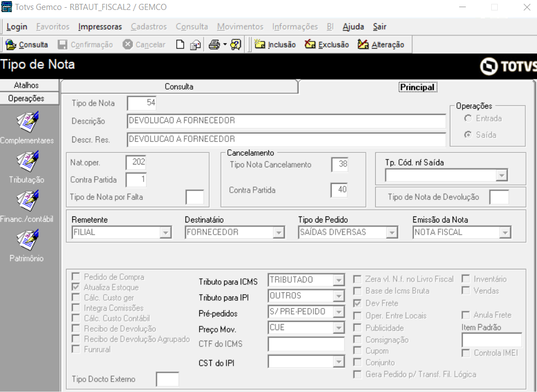Viewport: 537px width, 392px height.
Task: Toggle the Dev Frete checkbox
Action: click(x=357, y=303)
